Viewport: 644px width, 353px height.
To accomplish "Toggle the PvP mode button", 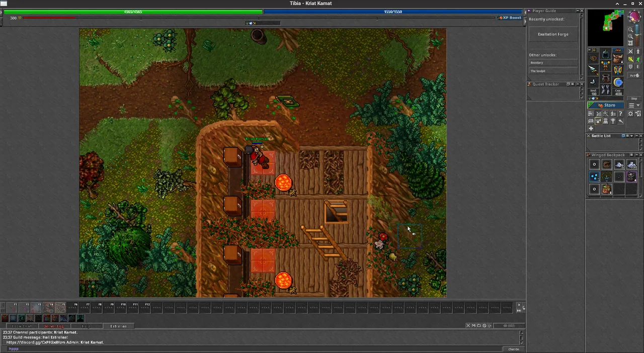I will tap(634, 75).
